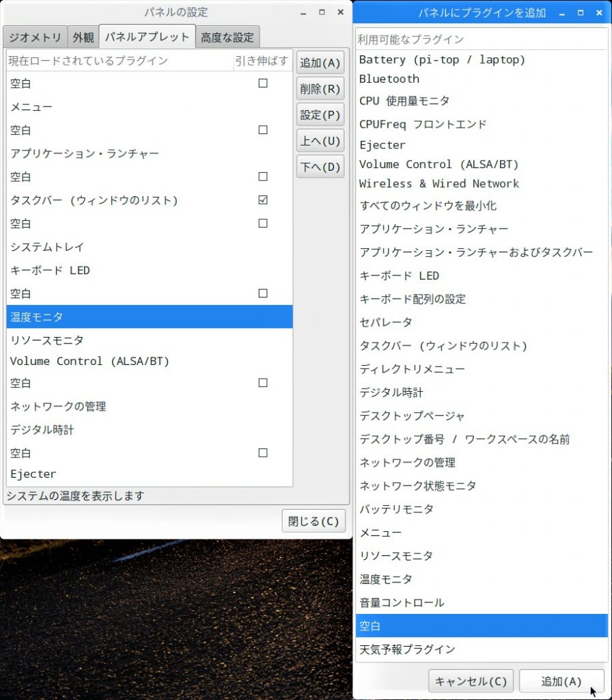The image size is (612, 700).
Task: Confirm 追加(A) in the add-plugin dialog
Action: [561, 681]
